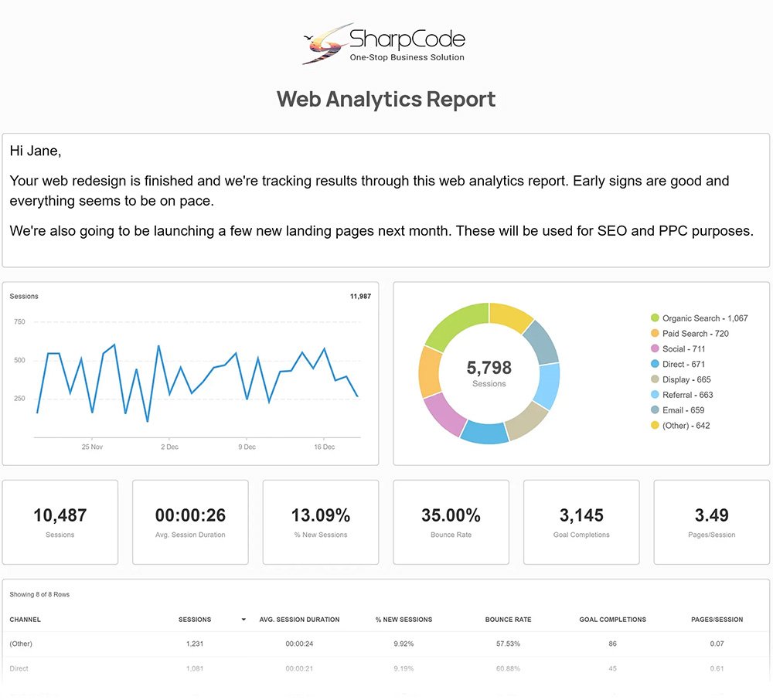Sort table by Bounce Rate column header
Screen dimensions: 773x700
[x=508, y=620]
